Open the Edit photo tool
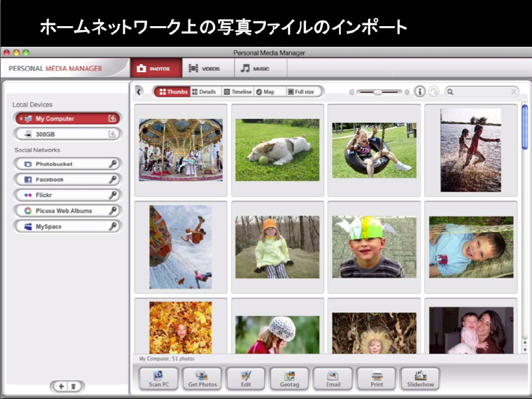This screenshot has width=532, height=399. (x=245, y=378)
